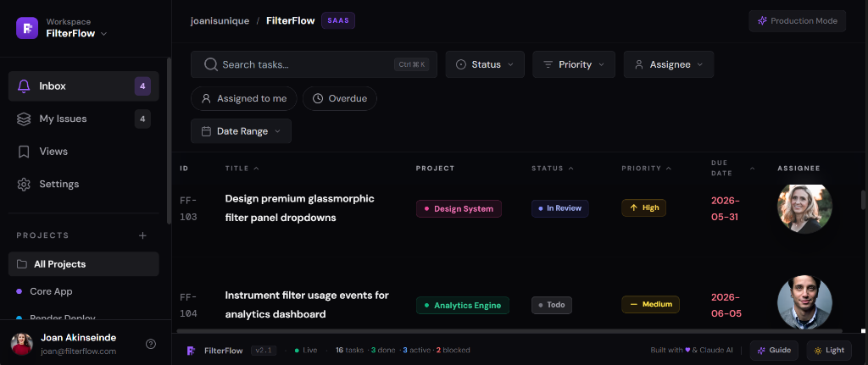Click task ID FF-103
This screenshot has height=365, width=868.
tap(188, 208)
